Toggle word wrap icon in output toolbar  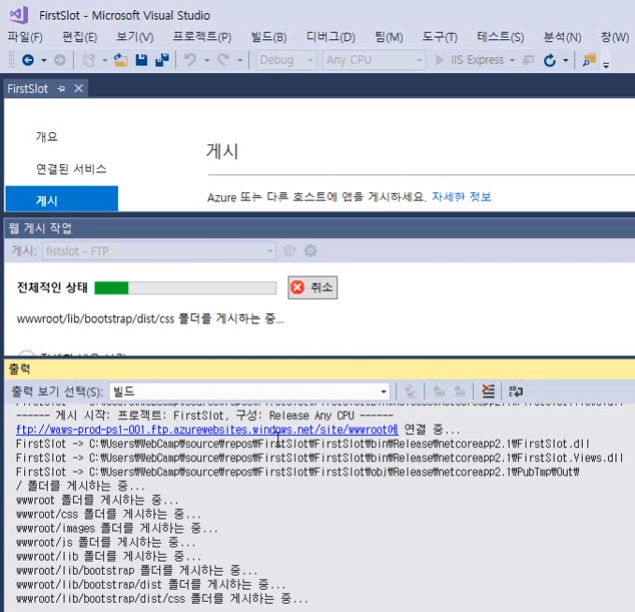pos(516,391)
